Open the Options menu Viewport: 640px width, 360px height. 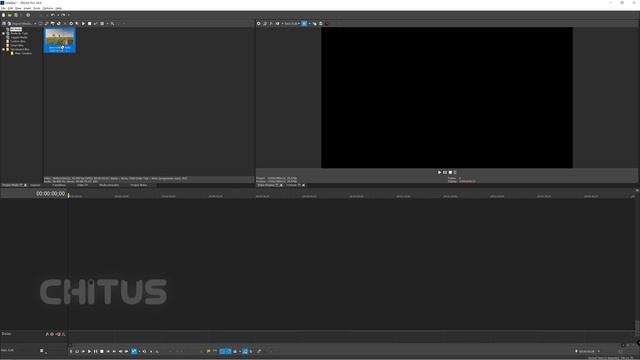[x=48, y=8]
